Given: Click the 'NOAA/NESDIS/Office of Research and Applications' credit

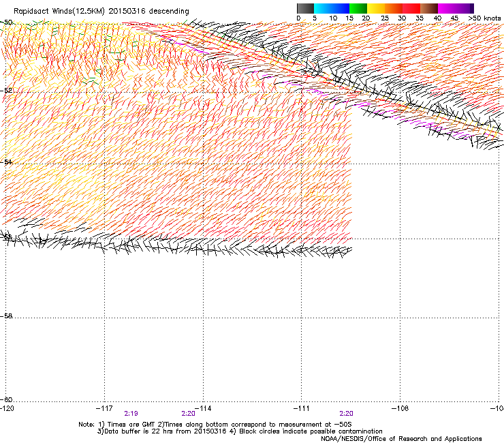Looking at the screenshot, I should 401,439.
